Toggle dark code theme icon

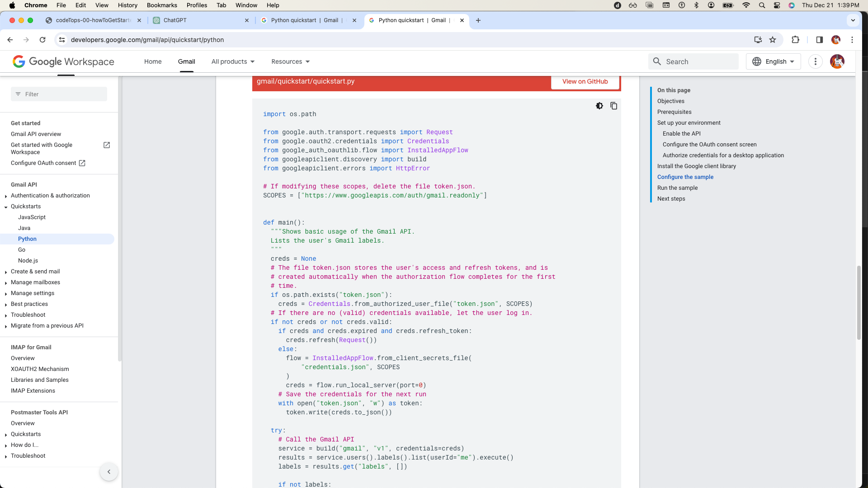click(599, 106)
